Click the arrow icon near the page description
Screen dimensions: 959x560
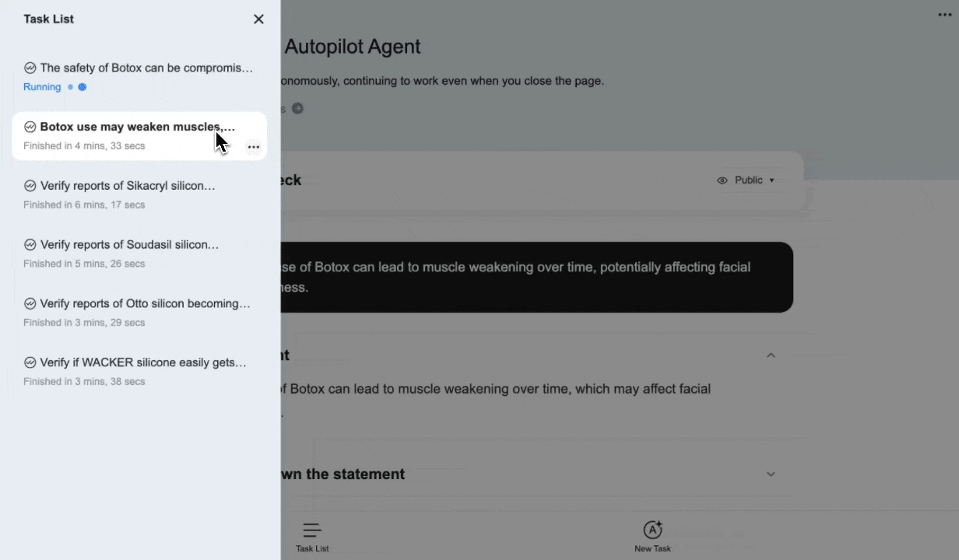297,109
